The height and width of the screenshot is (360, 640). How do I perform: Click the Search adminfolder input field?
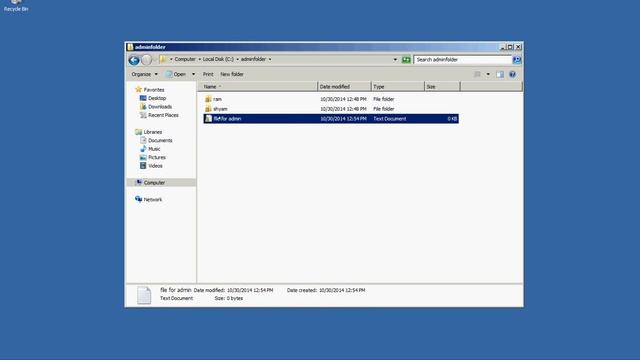click(463, 60)
